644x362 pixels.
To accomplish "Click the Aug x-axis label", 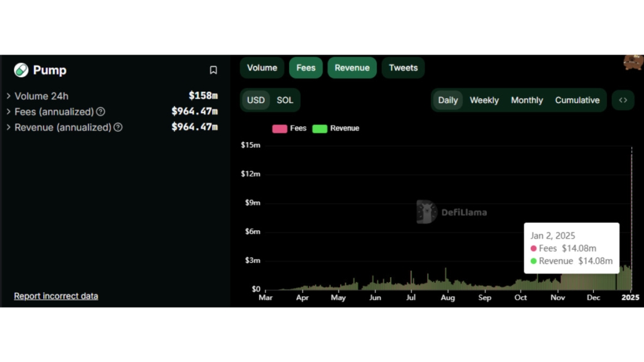I will point(448,297).
